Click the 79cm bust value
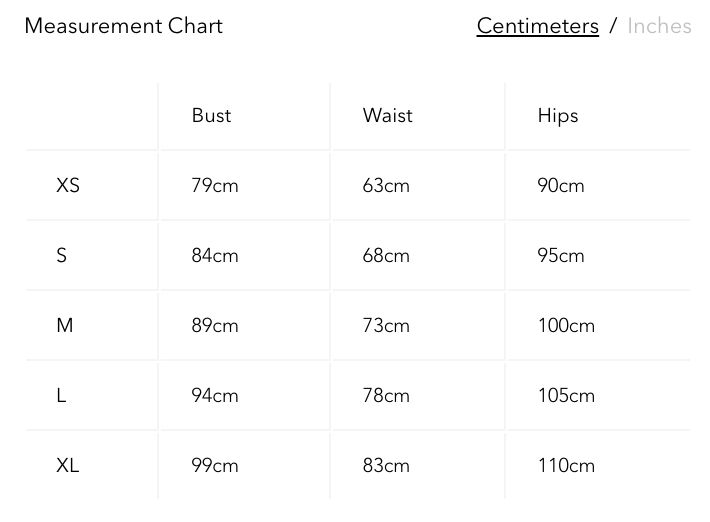 (x=215, y=186)
